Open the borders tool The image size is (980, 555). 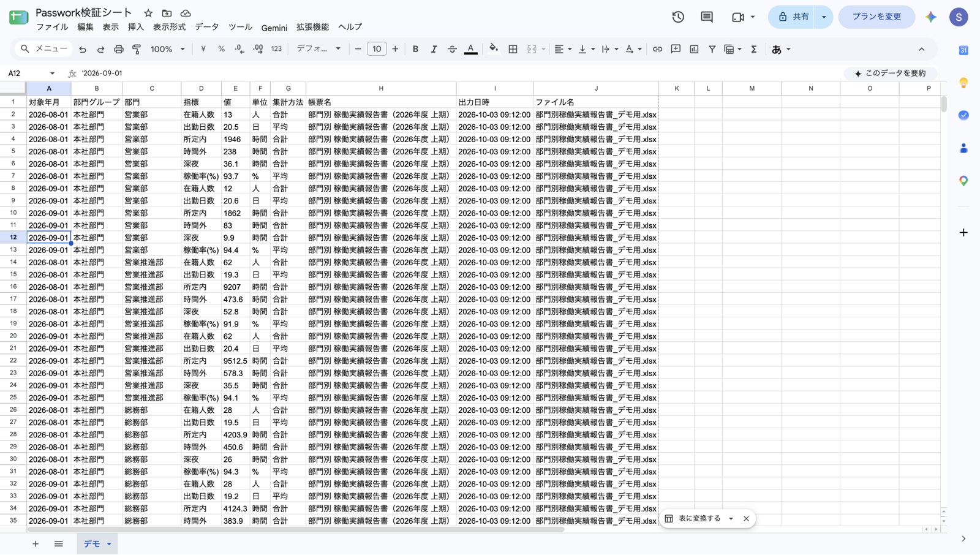coord(513,50)
